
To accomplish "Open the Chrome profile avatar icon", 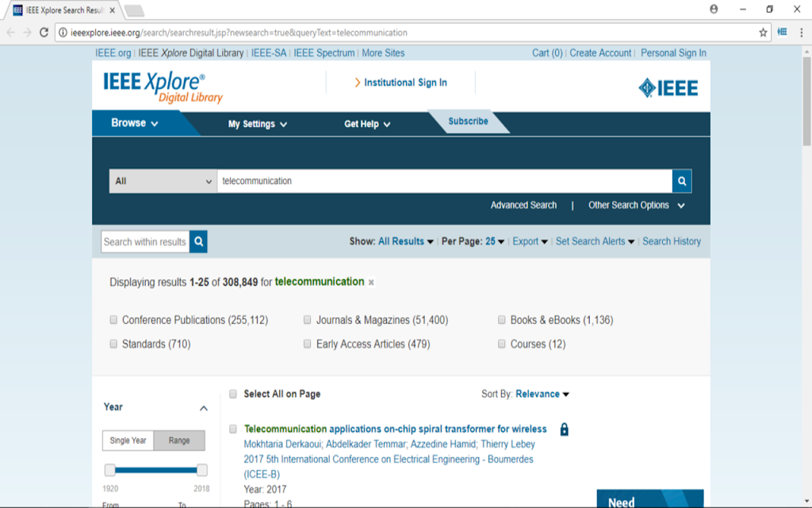I will pos(714,9).
